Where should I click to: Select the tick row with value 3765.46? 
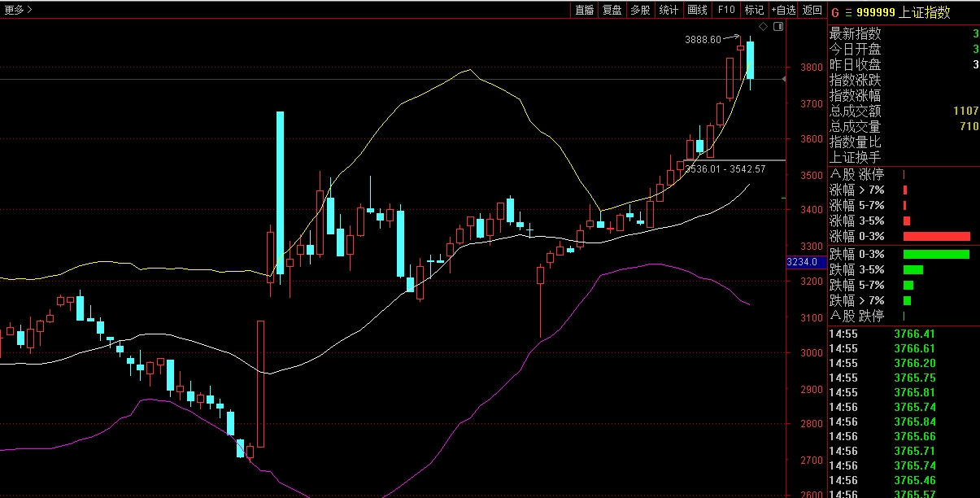point(904,480)
